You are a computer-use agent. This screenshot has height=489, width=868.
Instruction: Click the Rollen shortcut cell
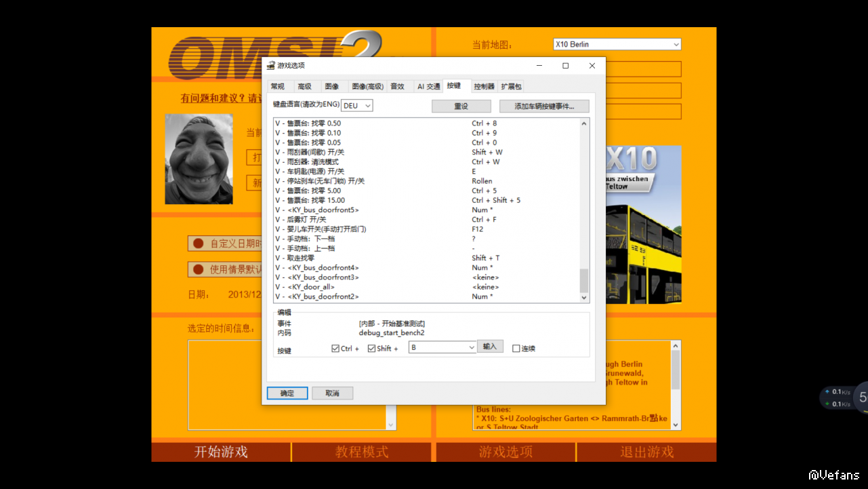click(482, 181)
